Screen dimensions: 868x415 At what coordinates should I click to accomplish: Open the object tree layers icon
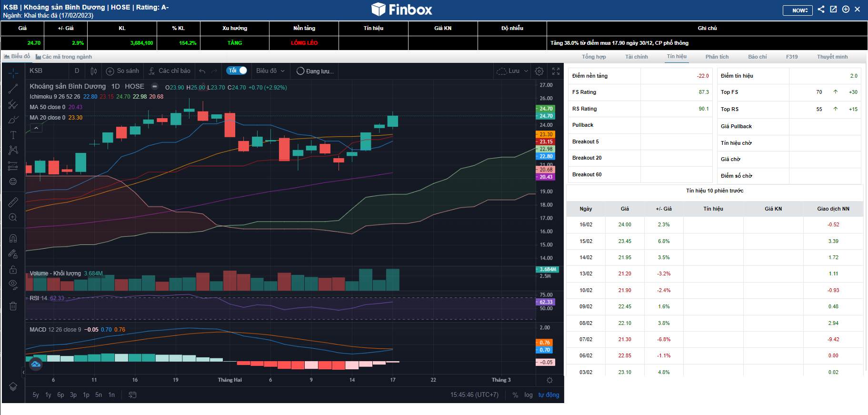13,386
